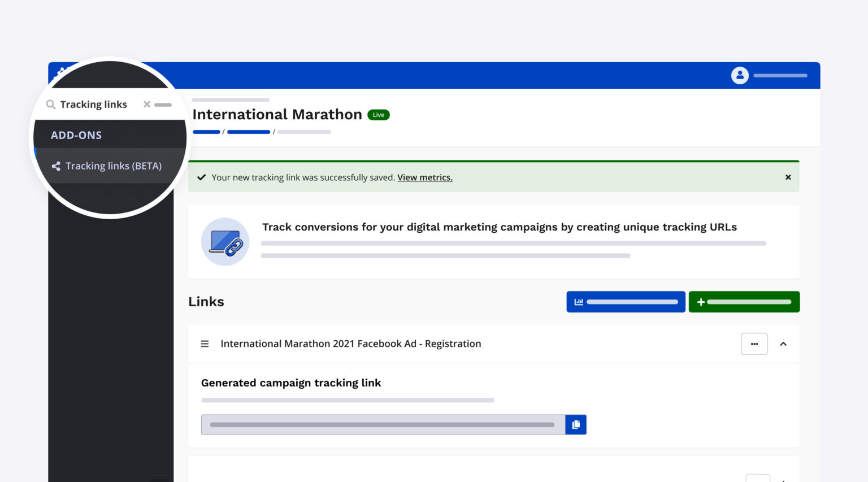Click the checkmark icon in success banner
This screenshot has width=868, height=482.
(202, 177)
